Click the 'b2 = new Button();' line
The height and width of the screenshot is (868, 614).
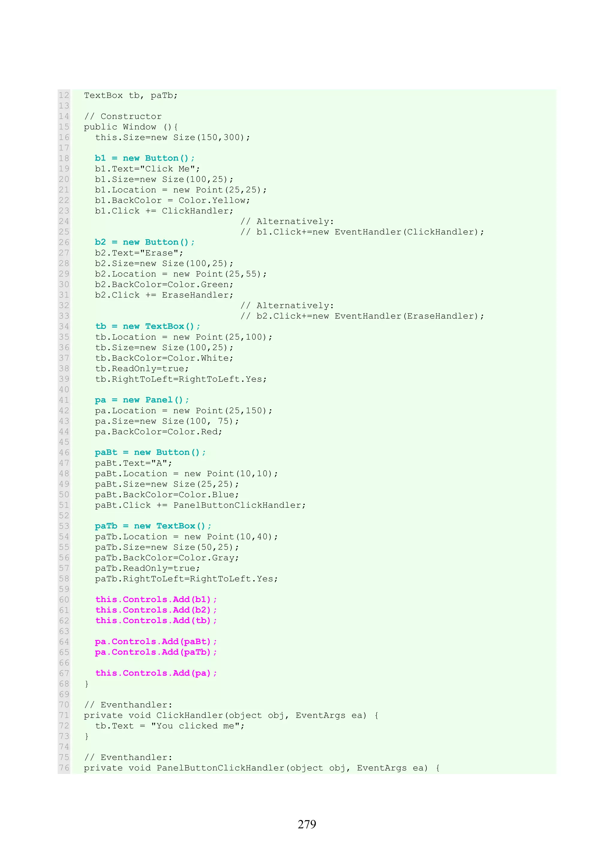(145, 242)
